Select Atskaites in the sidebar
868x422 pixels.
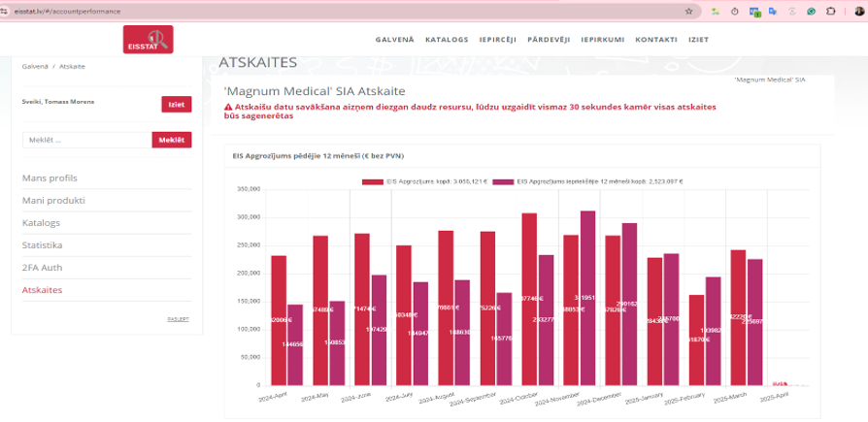click(x=42, y=290)
